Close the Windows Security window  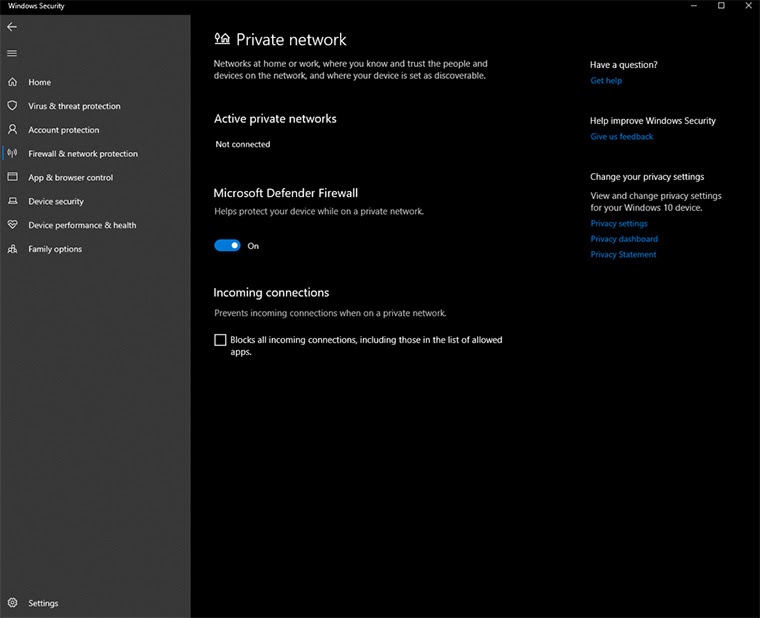pos(748,6)
